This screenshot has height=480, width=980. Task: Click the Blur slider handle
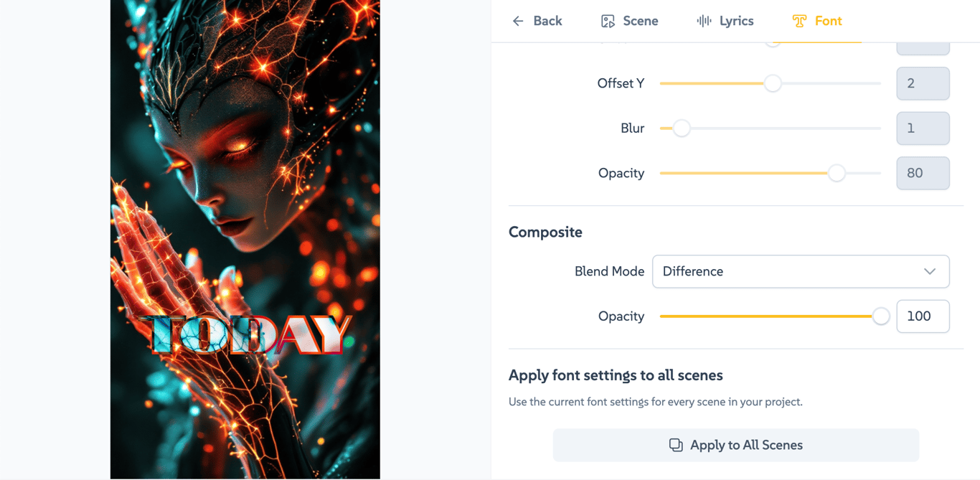pos(682,128)
